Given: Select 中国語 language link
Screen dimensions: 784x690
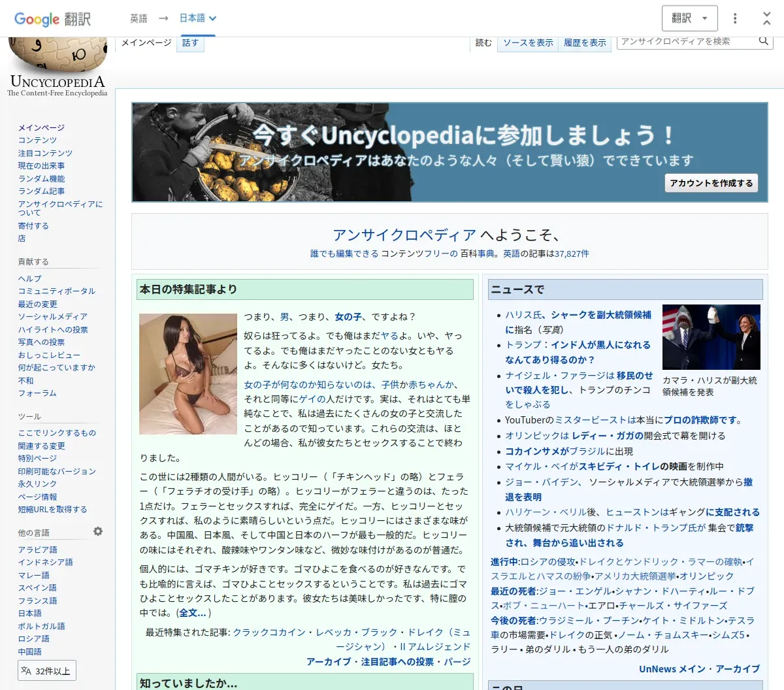Looking at the screenshot, I should (x=29, y=651).
